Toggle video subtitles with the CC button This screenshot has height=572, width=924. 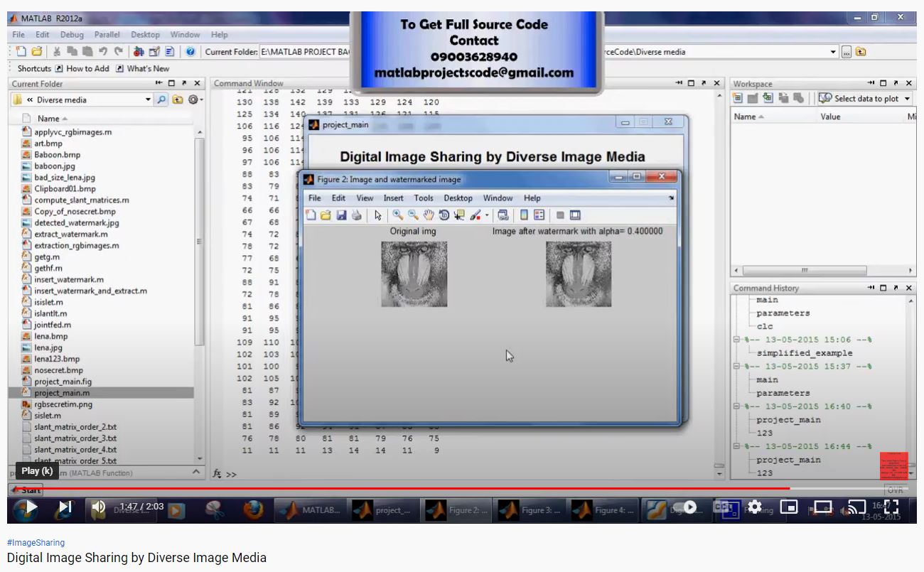pos(722,507)
